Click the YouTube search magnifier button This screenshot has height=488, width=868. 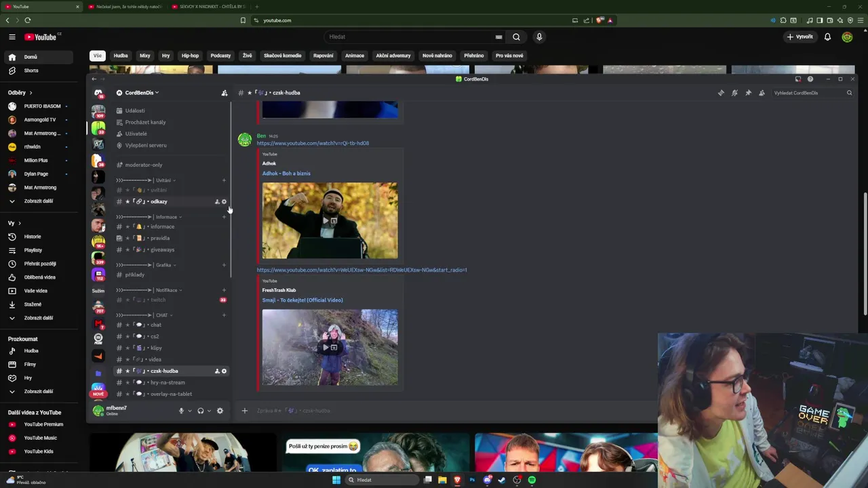[x=516, y=37]
